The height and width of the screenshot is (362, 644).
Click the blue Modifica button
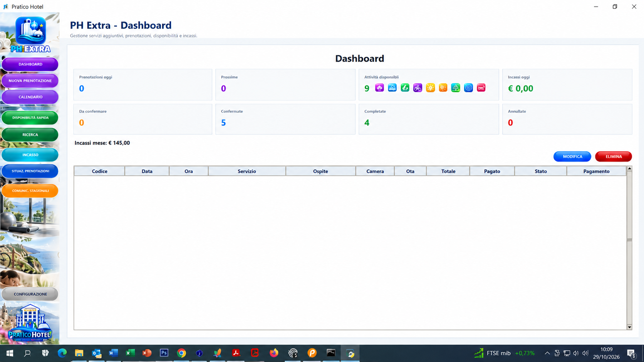point(572,157)
